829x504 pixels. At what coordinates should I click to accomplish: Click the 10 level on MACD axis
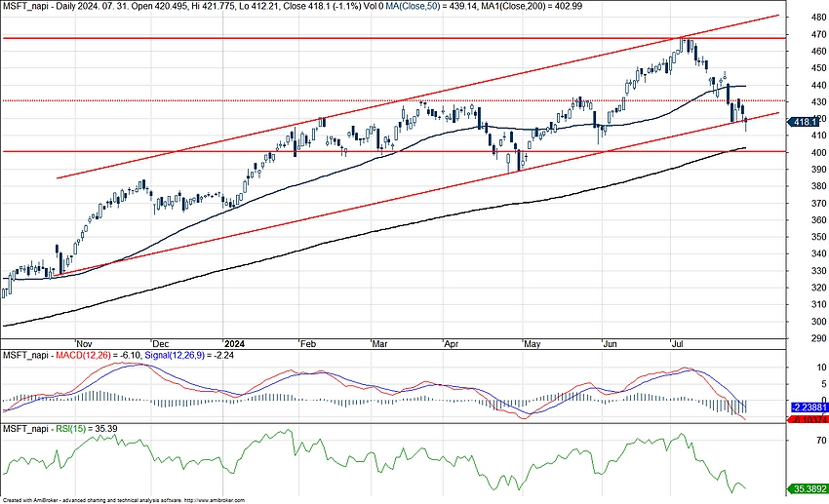821,368
